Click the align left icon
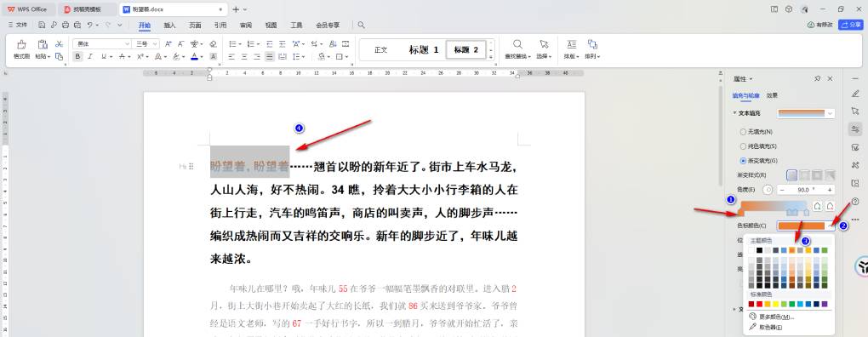Image resolution: width=868 pixels, height=337 pixels. click(x=231, y=56)
